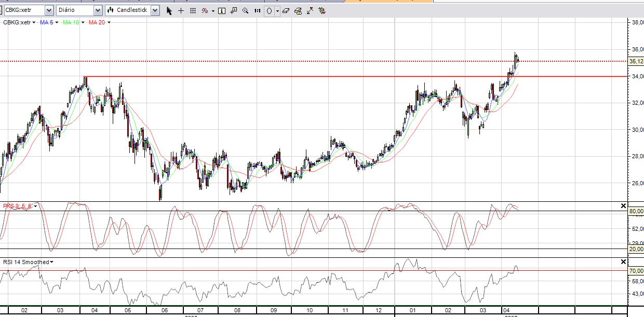
Task: Close the RSI 14 Smoothed panel
Action: coord(623,262)
